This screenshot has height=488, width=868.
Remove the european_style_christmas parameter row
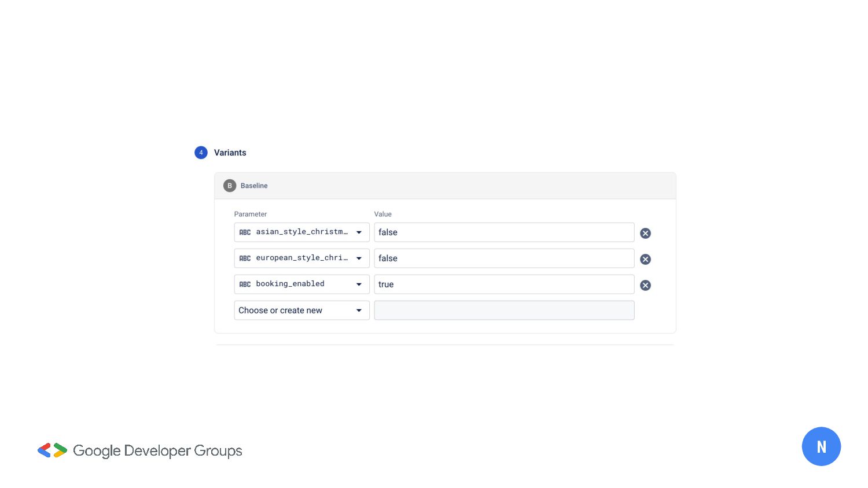[x=645, y=259]
